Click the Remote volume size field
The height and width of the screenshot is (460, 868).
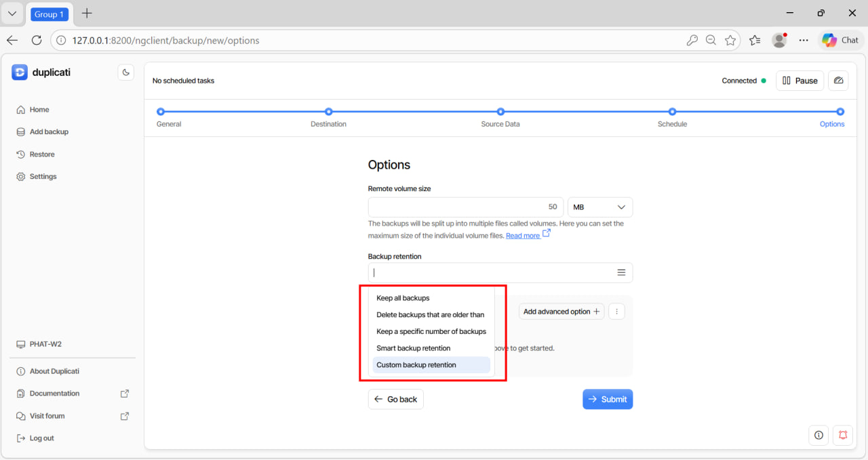(x=465, y=207)
